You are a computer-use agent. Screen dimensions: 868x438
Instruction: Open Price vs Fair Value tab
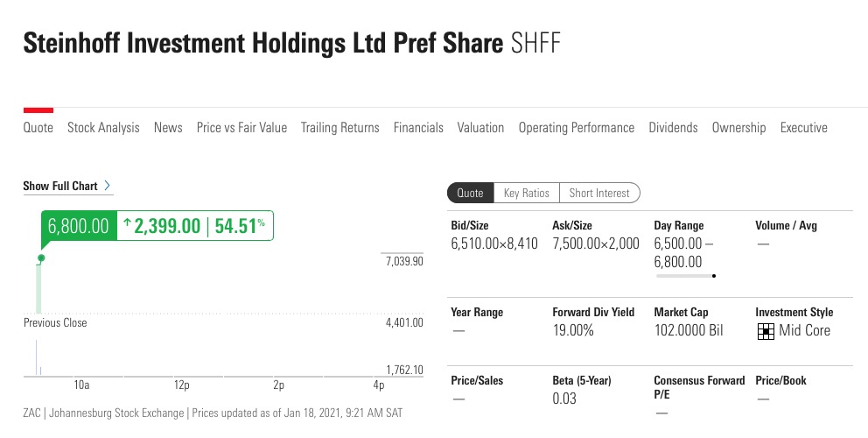pyautogui.click(x=241, y=128)
